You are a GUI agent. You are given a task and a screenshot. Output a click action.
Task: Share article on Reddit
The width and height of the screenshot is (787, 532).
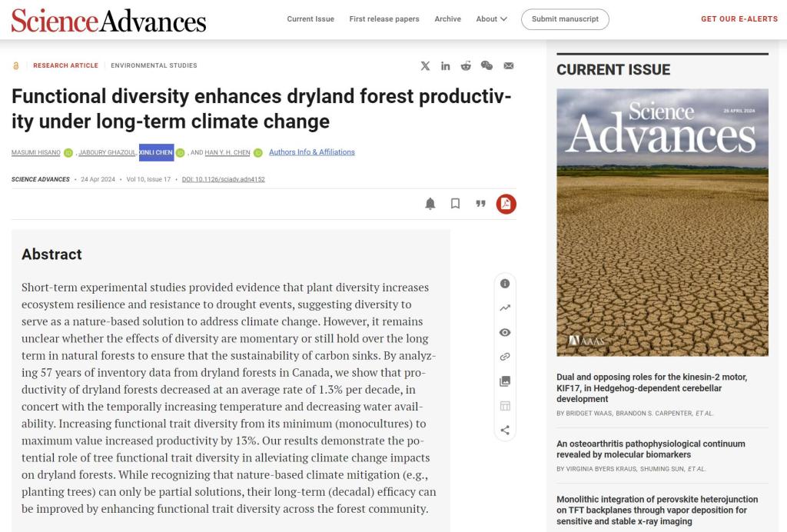[466, 66]
